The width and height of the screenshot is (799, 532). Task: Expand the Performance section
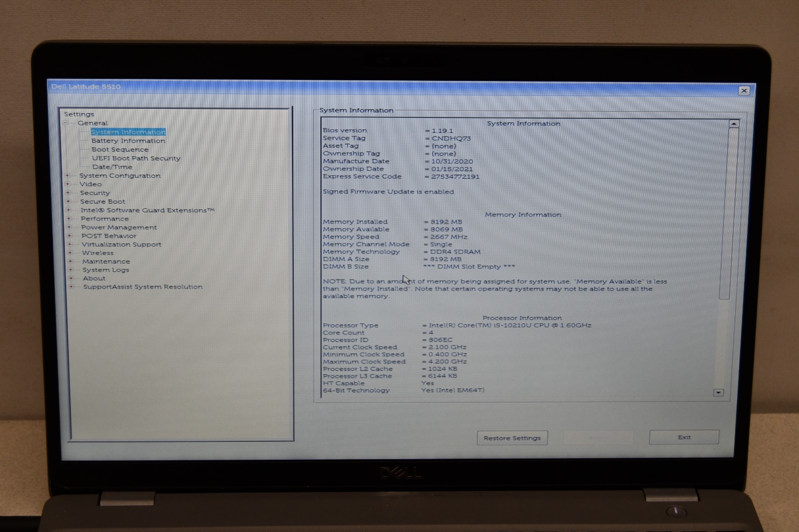(69, 218)
